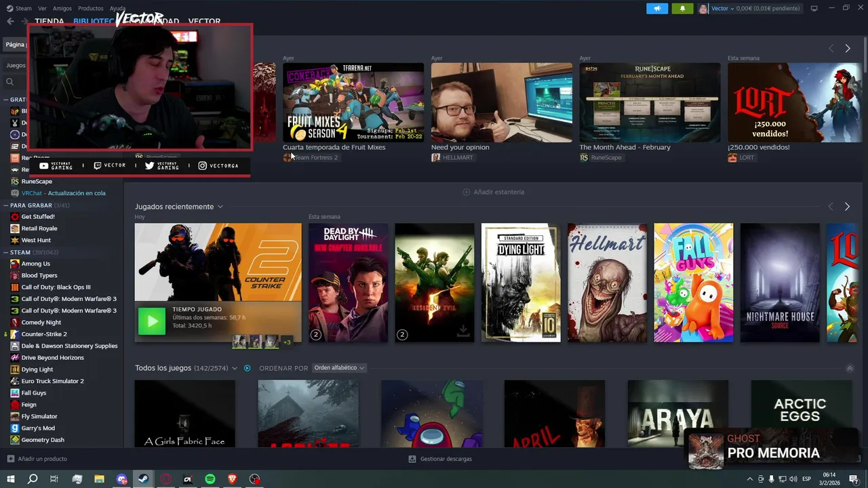Open File Explorer from the taskbar
This screenshot has height=488, width=868.
[99, 479]
